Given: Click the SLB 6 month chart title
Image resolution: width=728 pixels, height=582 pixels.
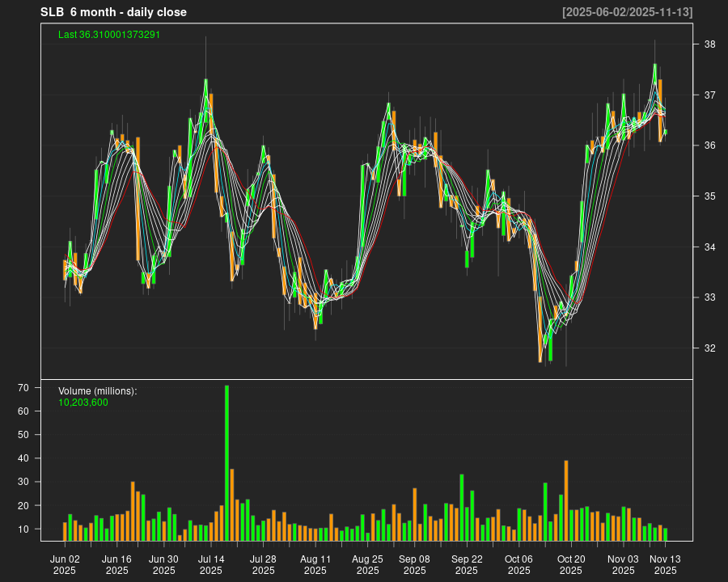Looking at the screenshot, I should tap(113, 12).
